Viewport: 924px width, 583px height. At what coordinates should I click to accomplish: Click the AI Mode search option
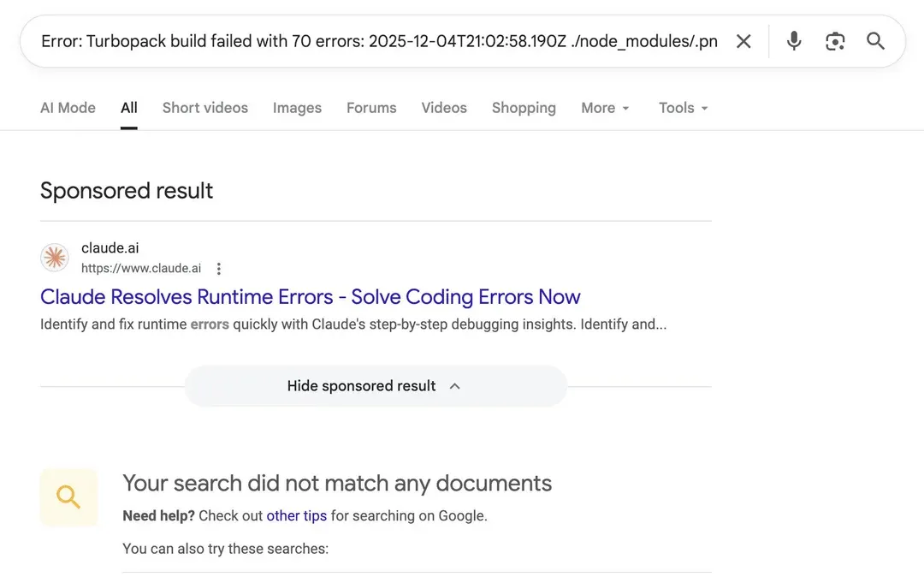[x=68, y=108]
